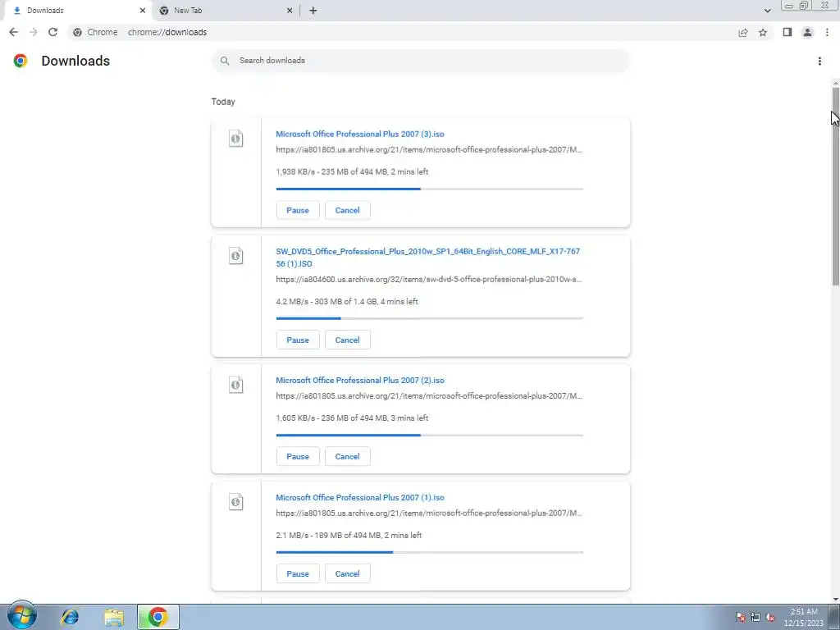Open SW_DVD5_Office_Professional_Plus_2010w ISO link
Viewport: 840px width, 630px height.
[428, 257]
